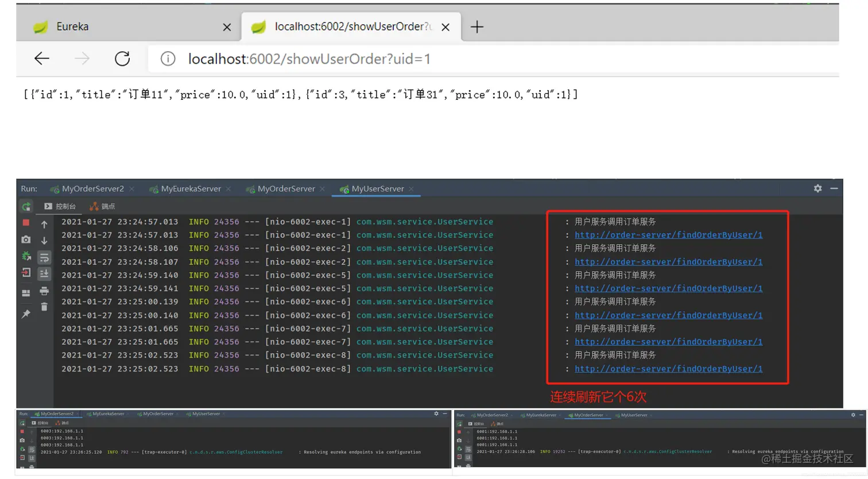The width and height of the screenshot is (868, 479).
Task: Clear console with trash icon in main panel
Action: point(44,307)
